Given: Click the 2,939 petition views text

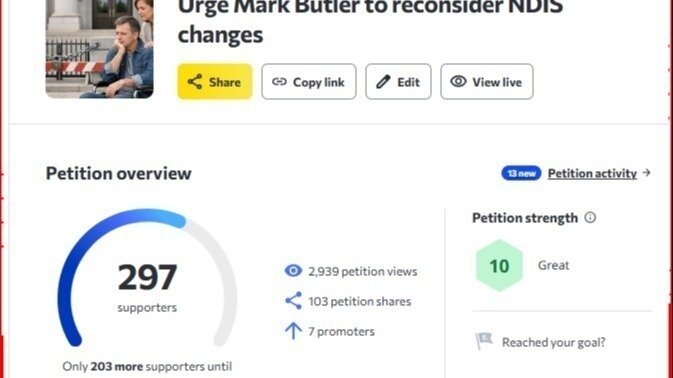Looking at the screenshot, I should 363,271.
